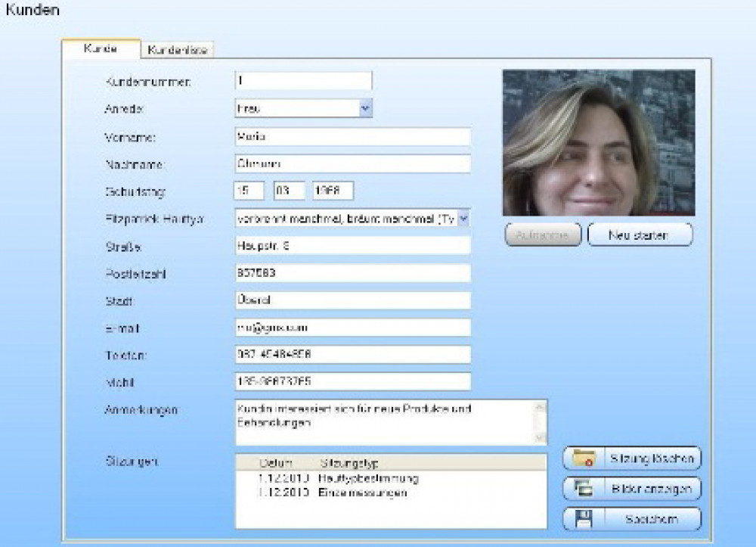Select the Einzelmessungen session row
Image resolution: width=756 pixels, height=547 pixels.
pos(367,493)
